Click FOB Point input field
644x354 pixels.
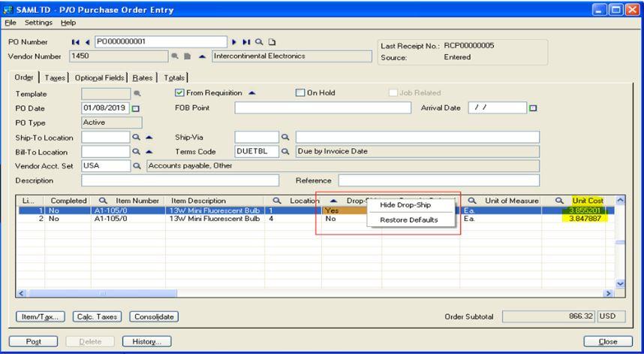[x=323, y=108]
